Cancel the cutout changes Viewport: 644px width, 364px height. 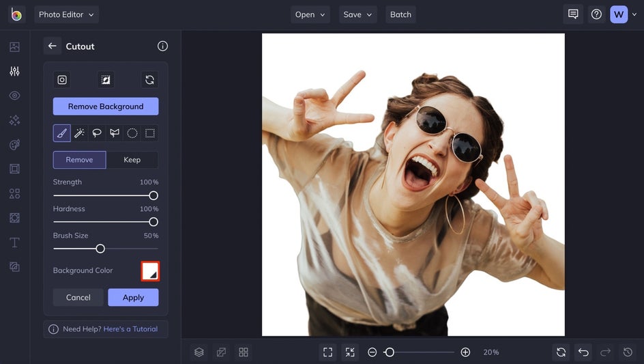tap(78, 297)
